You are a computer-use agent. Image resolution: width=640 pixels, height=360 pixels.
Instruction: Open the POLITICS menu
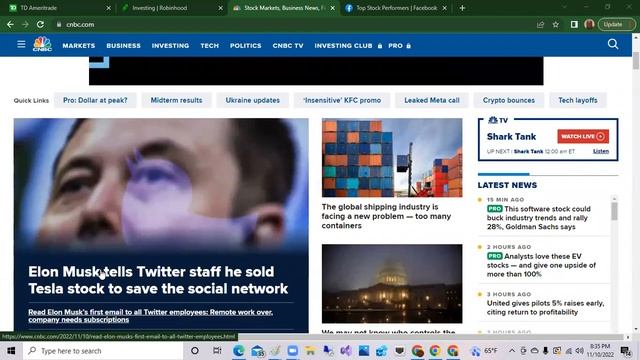pyautogui.click(x=245, y=46)
